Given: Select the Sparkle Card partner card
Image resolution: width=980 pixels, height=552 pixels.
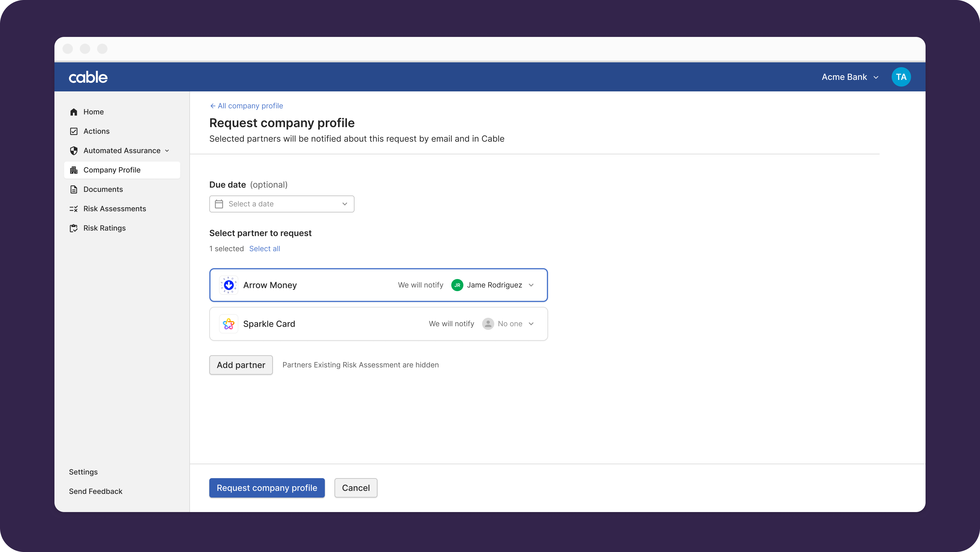Looking at the screenshot, I should [342, 324].
